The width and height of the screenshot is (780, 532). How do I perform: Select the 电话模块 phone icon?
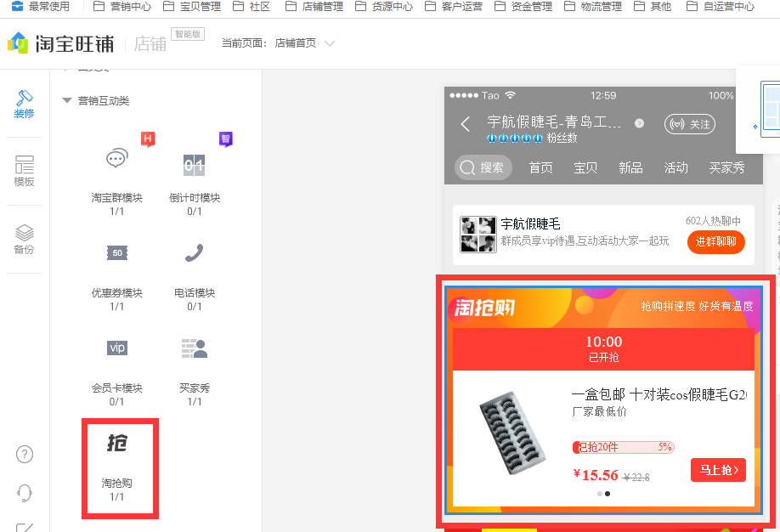click(195, 253)
